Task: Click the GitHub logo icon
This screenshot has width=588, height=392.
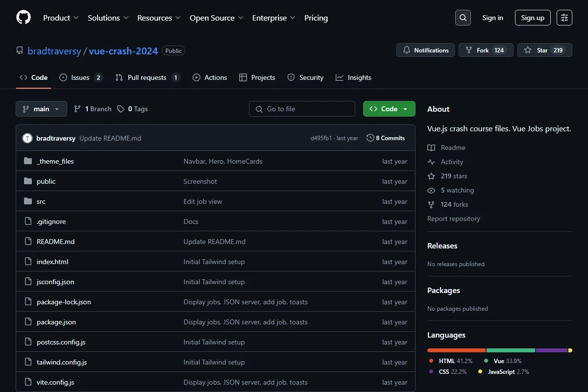Action: (x=24, y=18)
